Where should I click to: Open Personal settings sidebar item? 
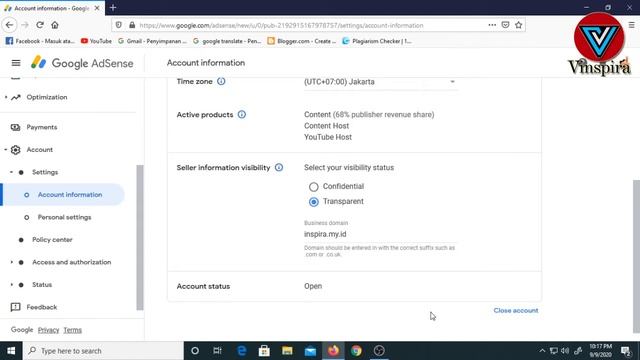click(x=64, y=217)
